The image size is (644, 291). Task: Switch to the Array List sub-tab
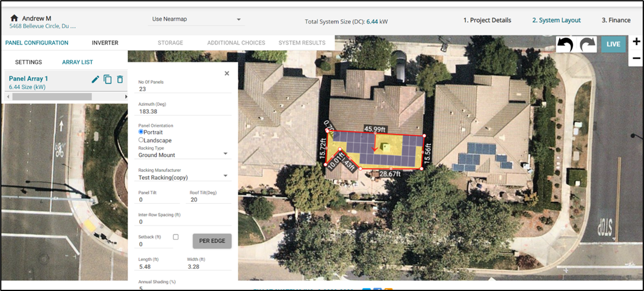pyautogui.click(x=78, y=62)
